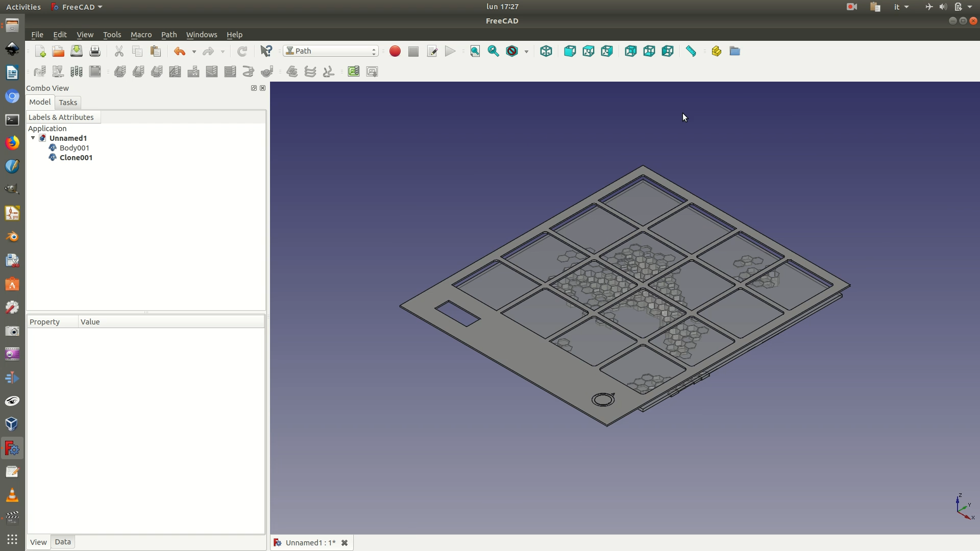
Task: Open the Tool Library editor with three drills
Action: (77, 71)
